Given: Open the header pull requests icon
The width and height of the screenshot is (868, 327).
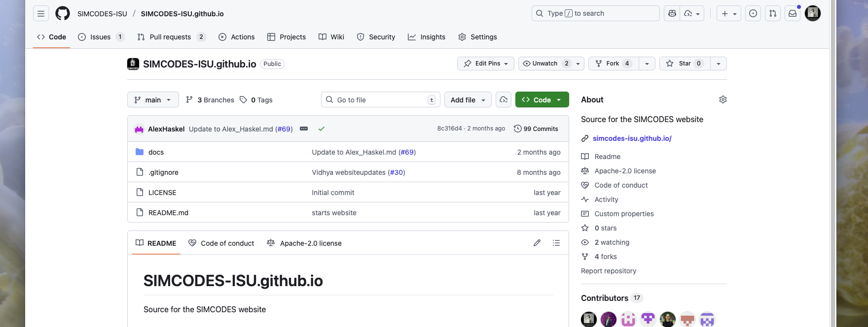Looking at the screenshot, I should click(x=773, y=13).
